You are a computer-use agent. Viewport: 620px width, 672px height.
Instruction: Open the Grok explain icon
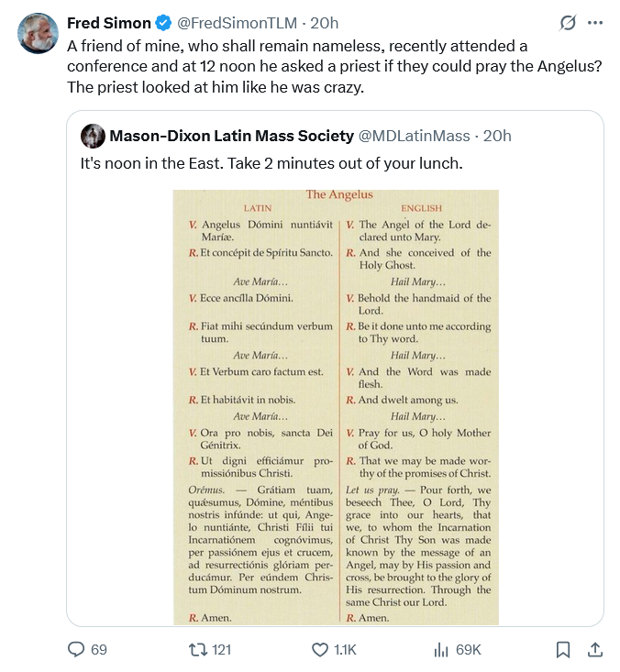[x=567, y=23]
